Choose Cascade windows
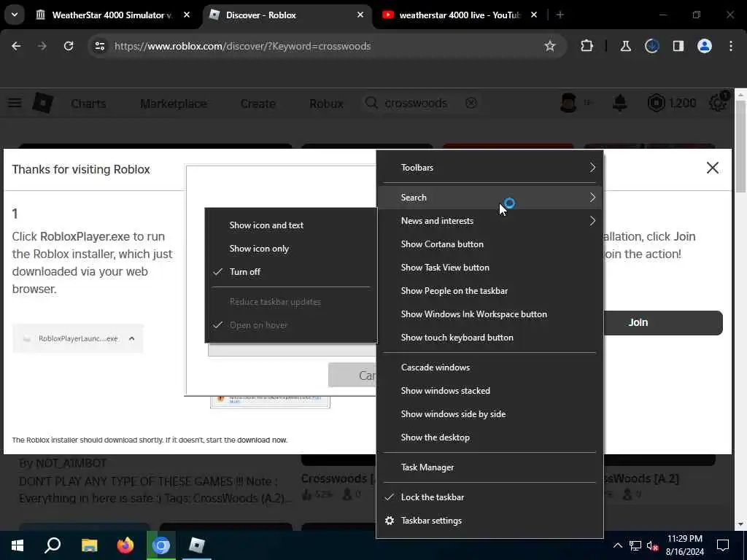 click(x=489, y=367)
